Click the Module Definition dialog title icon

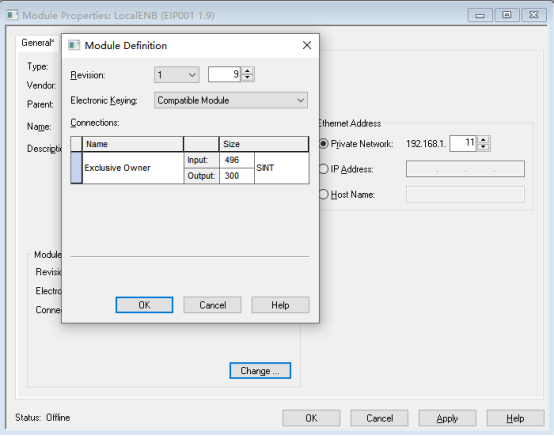click(x=74, y=45)
